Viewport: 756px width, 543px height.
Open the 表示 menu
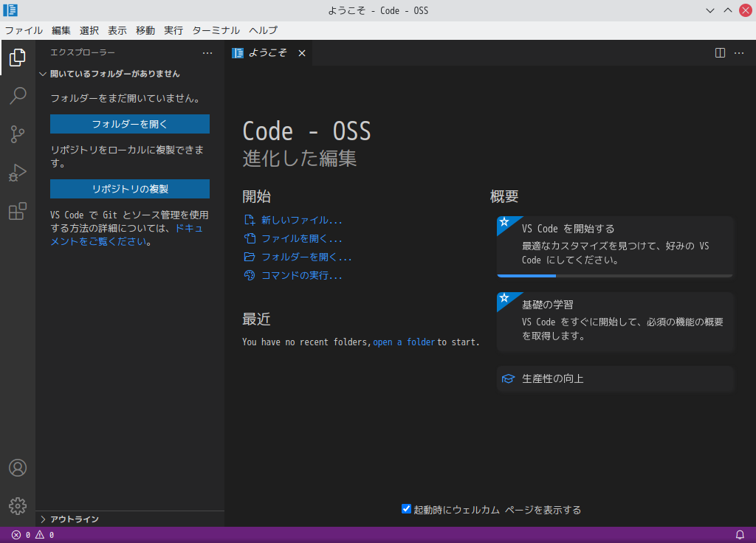(x=117, y=30)
